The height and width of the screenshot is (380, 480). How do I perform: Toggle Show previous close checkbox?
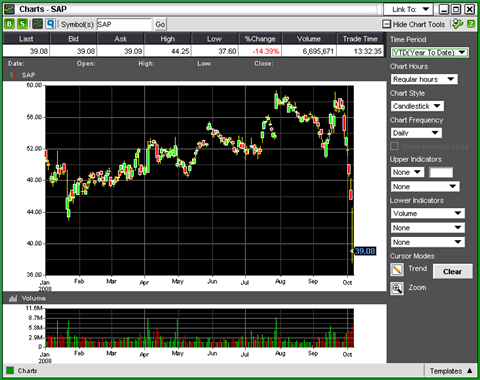click(395, 146)
